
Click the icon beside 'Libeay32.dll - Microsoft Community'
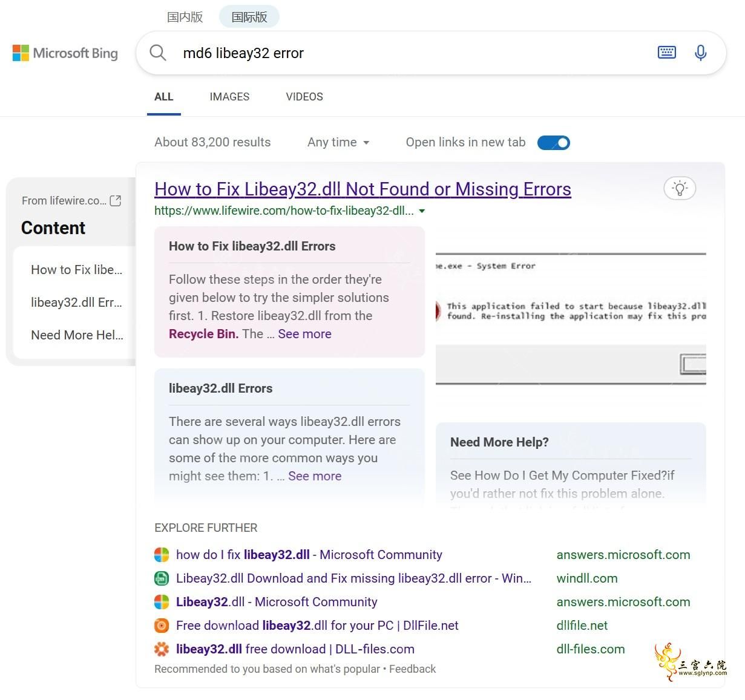pyautogui.click(x=162, y=602)
